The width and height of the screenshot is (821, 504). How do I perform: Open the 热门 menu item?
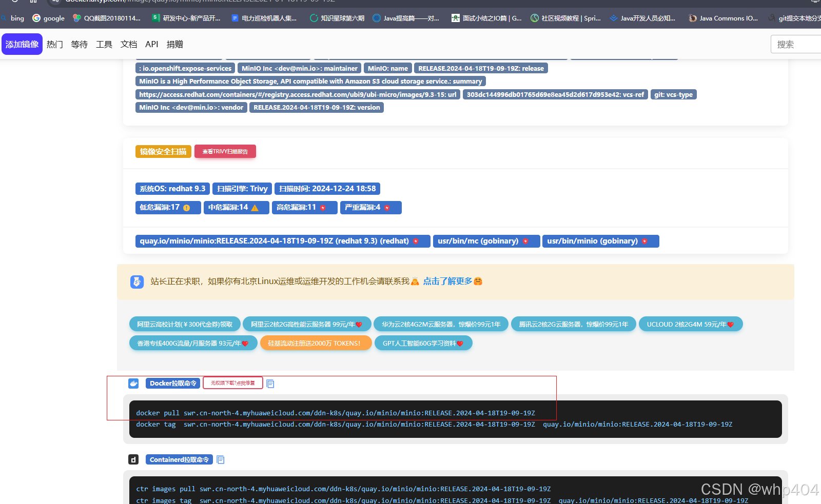pos(55,44)
